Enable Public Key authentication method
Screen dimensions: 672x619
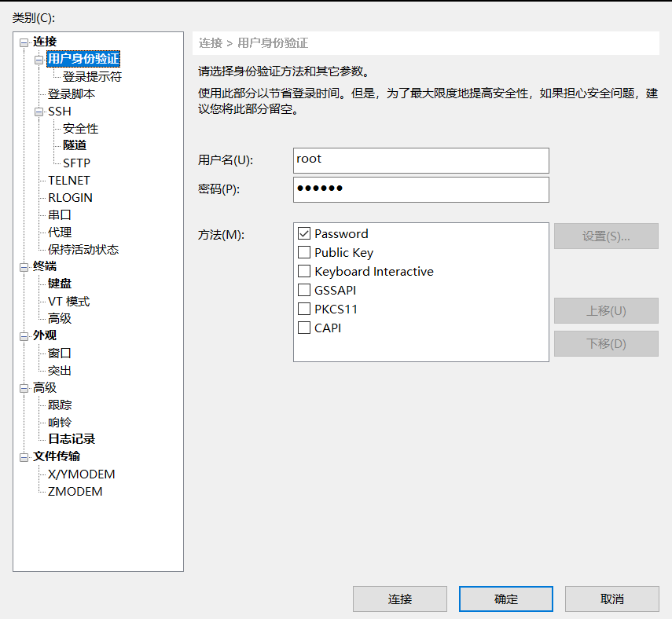tap(305, 251)
